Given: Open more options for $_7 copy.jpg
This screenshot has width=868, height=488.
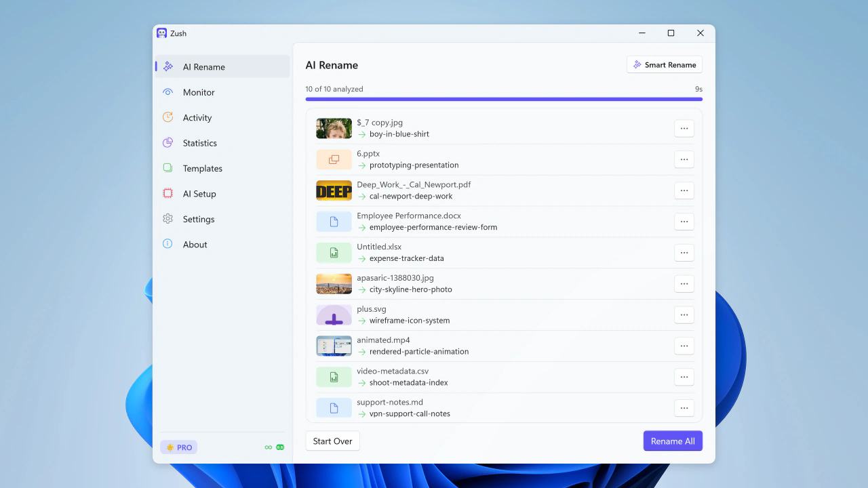Looking at the screenshot, I should coord(684,128).
